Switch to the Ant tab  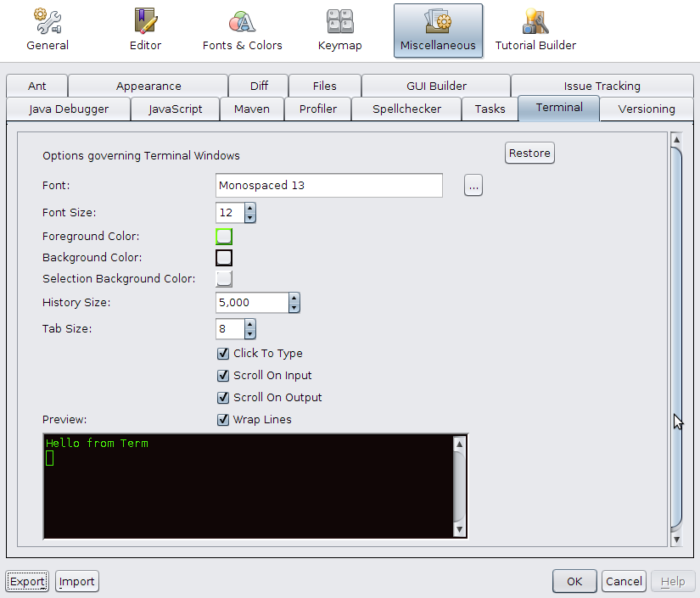pos(37,86)
